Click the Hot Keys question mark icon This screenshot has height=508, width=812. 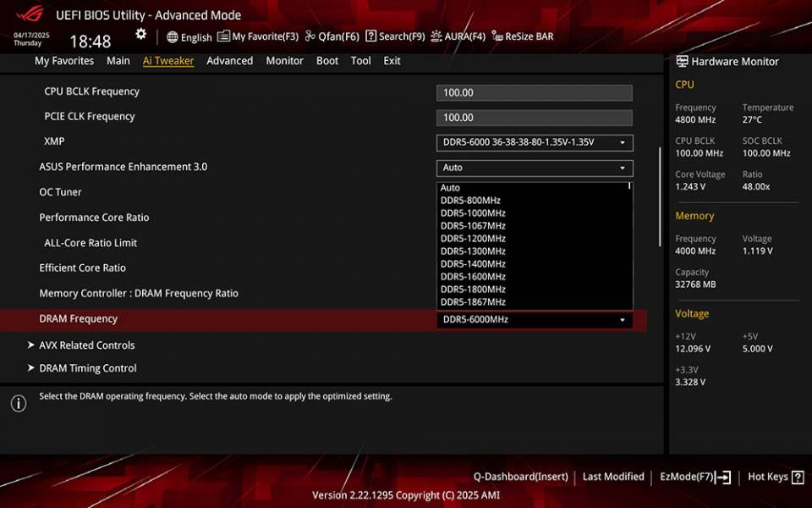coord(798,477)
